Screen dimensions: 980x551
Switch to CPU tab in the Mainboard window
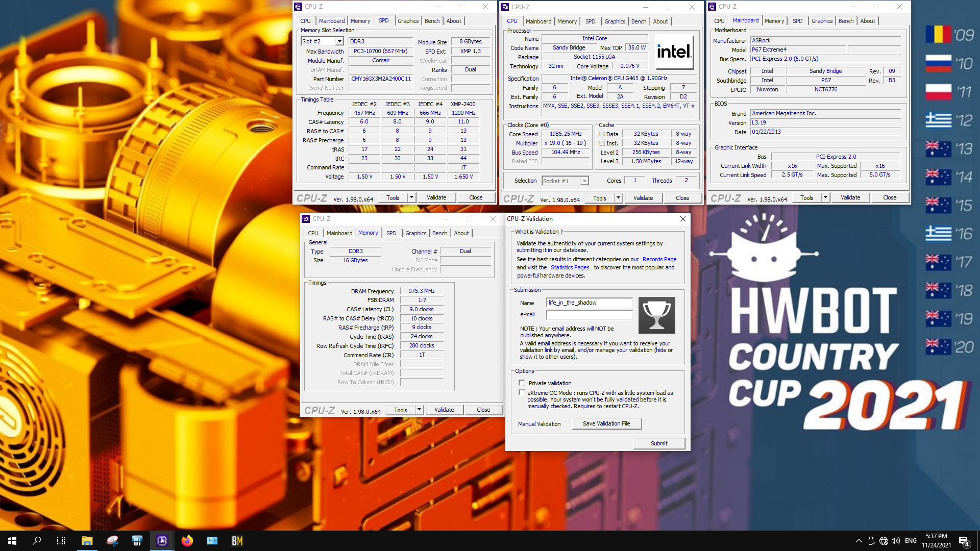(x=719, y=21)
